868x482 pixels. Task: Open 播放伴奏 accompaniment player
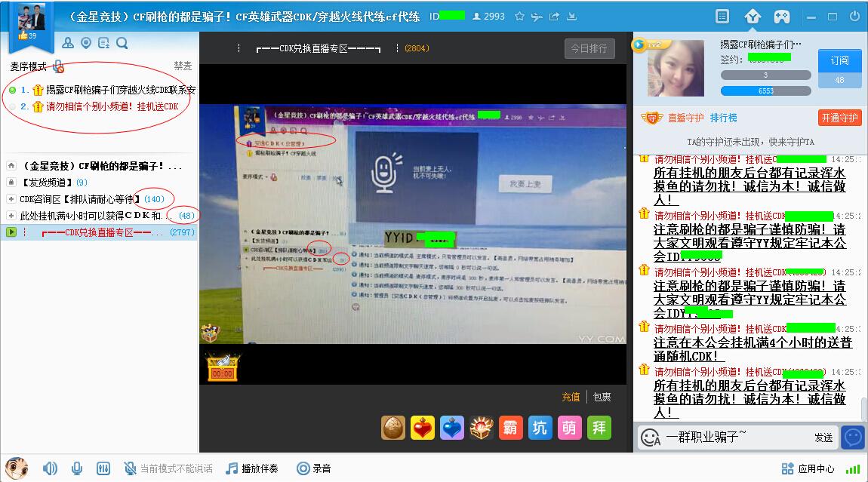coord(252,468)
